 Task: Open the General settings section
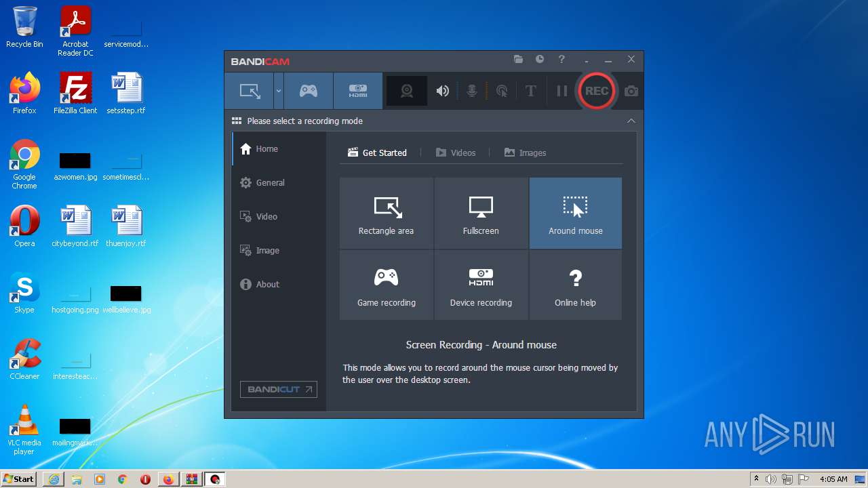(279, 182)
